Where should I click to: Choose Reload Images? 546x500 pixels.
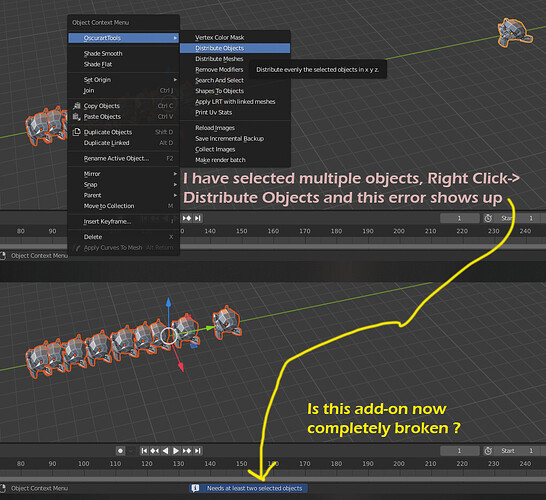coord(235,128)
